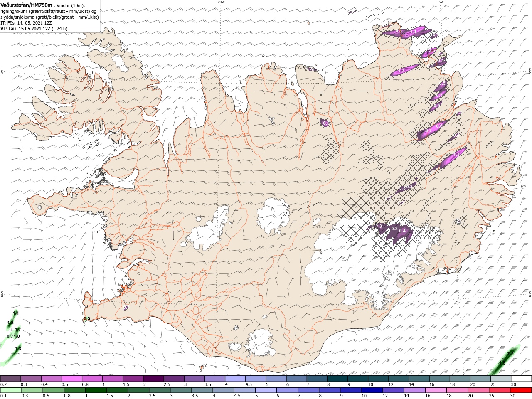Screen dimensions: 532x399
Task: Click the '0.1' label on the lower scale
Action: pos(4,396)
